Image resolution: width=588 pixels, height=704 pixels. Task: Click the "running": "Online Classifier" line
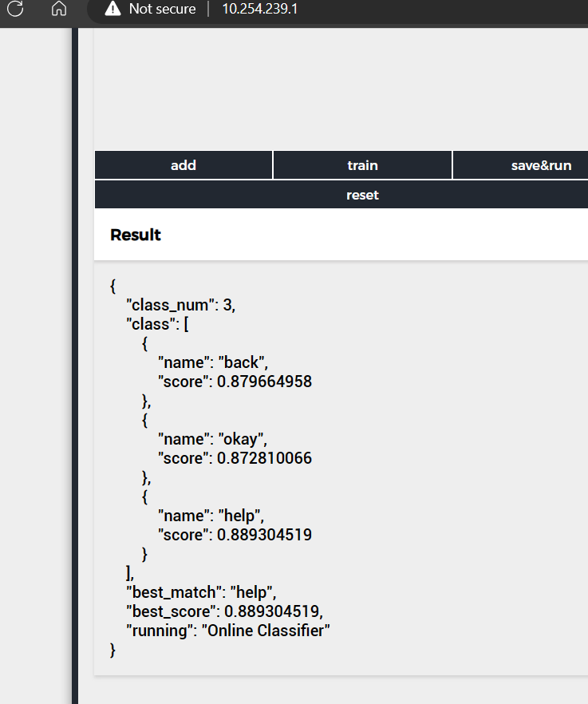[228, 631]
